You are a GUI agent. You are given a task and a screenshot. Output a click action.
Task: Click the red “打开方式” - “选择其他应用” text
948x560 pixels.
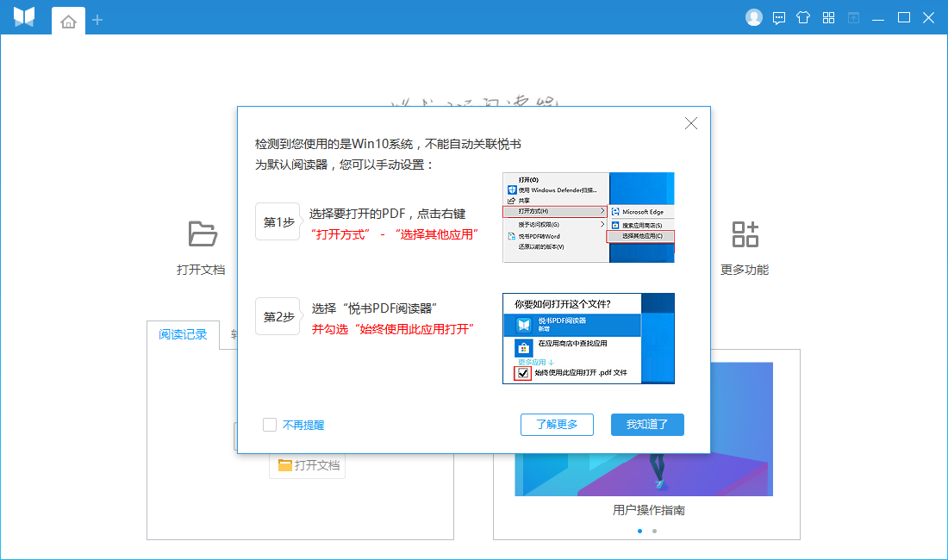395,234
